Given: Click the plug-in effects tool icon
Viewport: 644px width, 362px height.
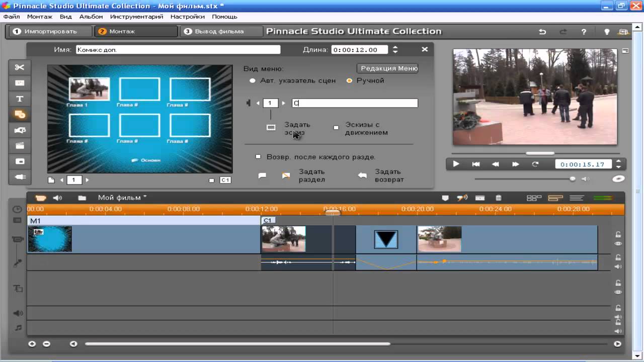Looking at the screenshot, I should point(20,177).
